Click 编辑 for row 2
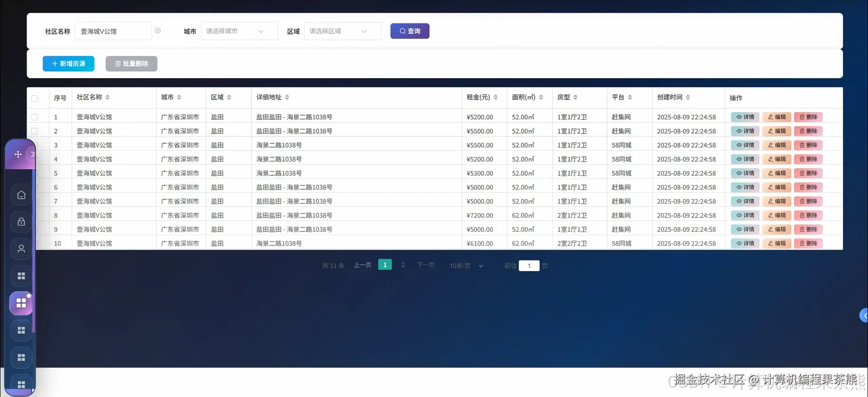 (x=777, y=131)
